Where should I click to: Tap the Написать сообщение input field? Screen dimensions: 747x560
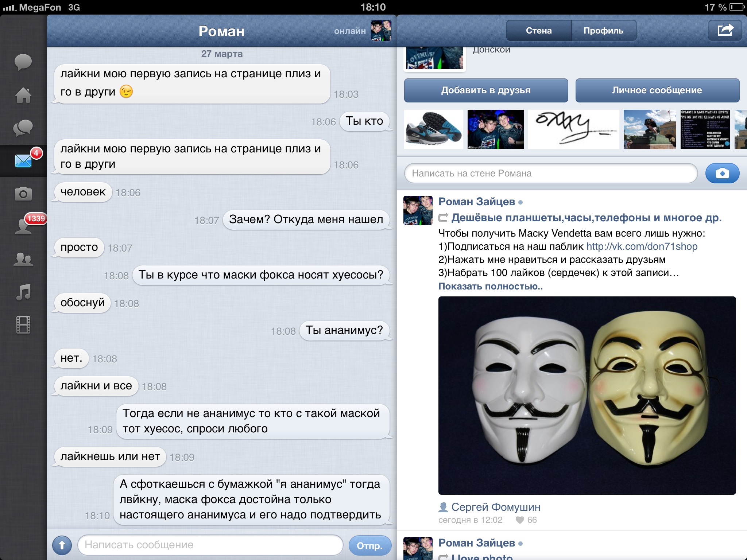pos(210,545)
